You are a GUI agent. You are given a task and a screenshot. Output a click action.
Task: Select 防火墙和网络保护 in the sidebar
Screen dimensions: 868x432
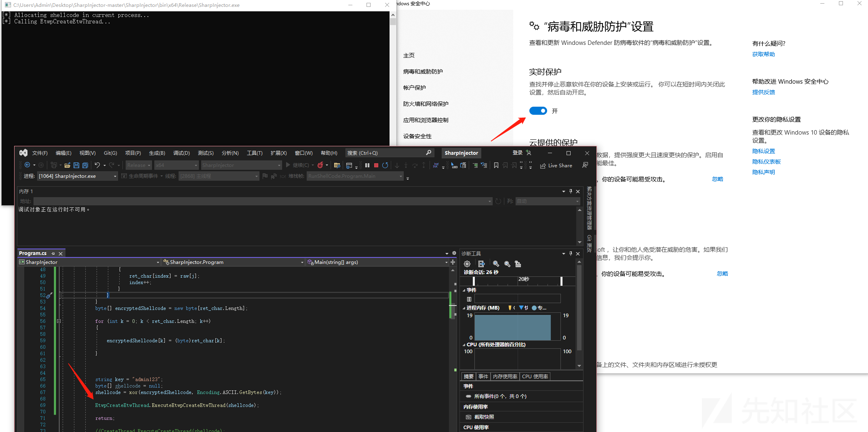pyautogui.click(x=426, y=104)
